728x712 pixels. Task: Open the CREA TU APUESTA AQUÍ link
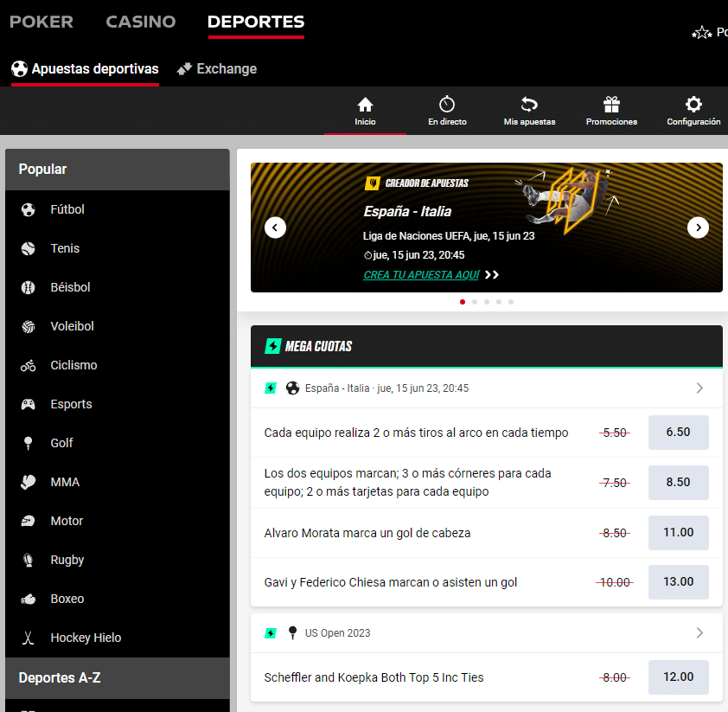pos(423,274)
